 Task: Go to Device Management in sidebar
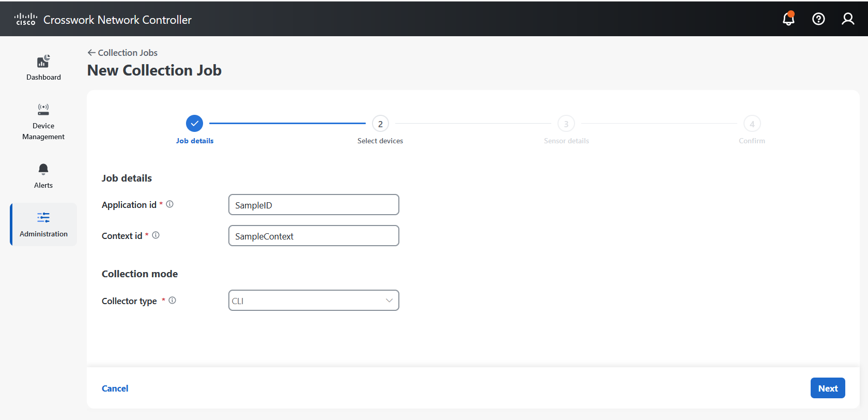coord(43,122)
